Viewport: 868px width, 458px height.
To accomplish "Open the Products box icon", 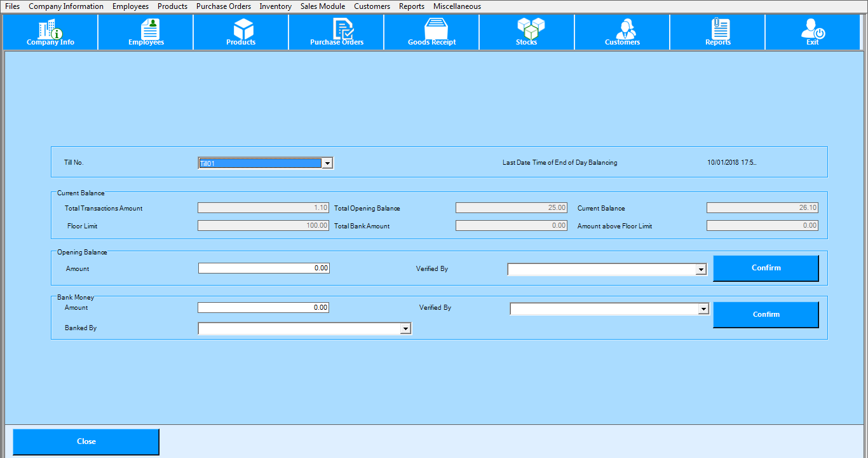I will (241, 32).
